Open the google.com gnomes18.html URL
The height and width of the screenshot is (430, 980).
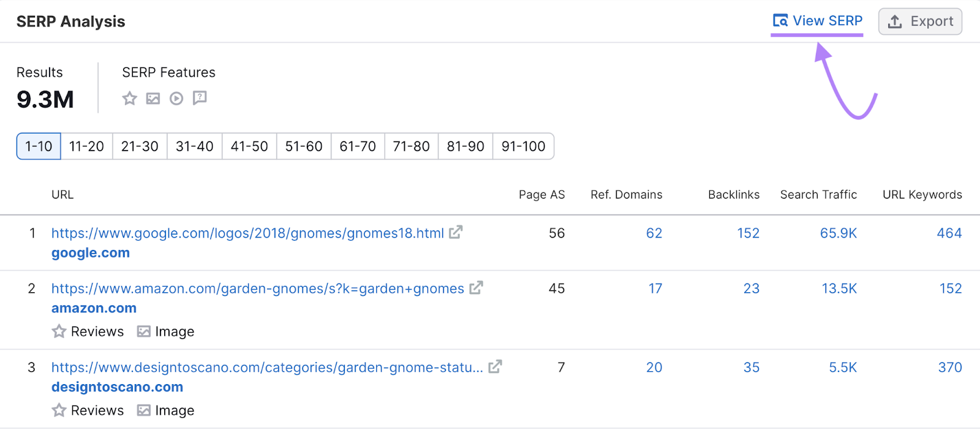247,233
